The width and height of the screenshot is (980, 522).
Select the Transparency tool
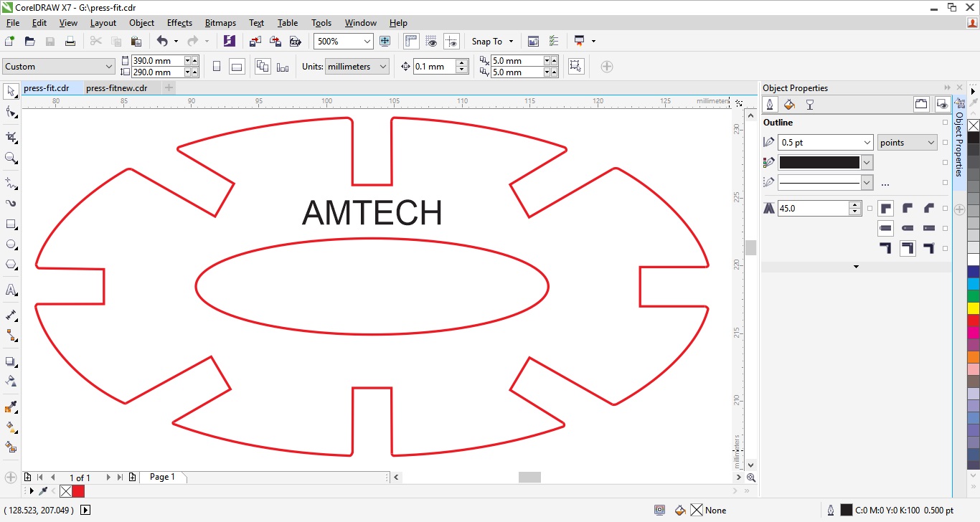click(11, 381)
